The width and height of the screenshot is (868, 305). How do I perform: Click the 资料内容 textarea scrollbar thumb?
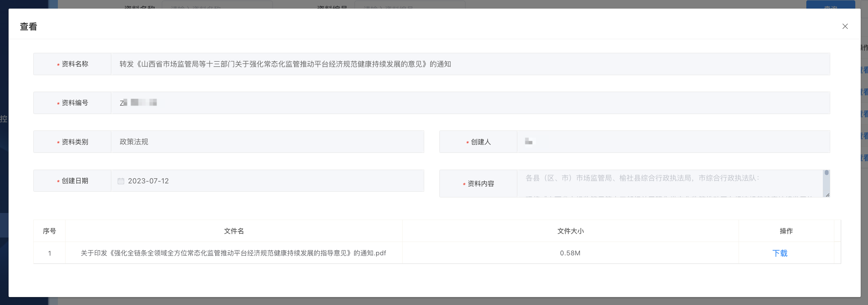pos(826,173)
